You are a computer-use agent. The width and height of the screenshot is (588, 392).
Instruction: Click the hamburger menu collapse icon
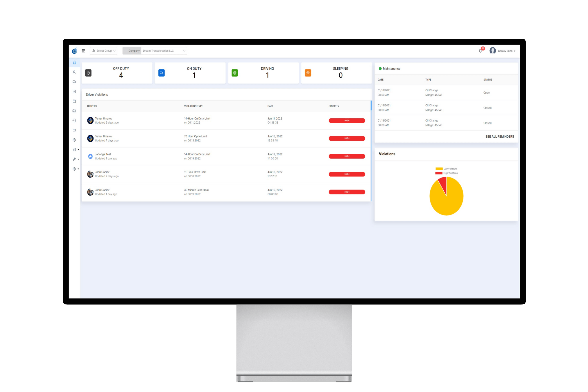click(x=83, y=51)
